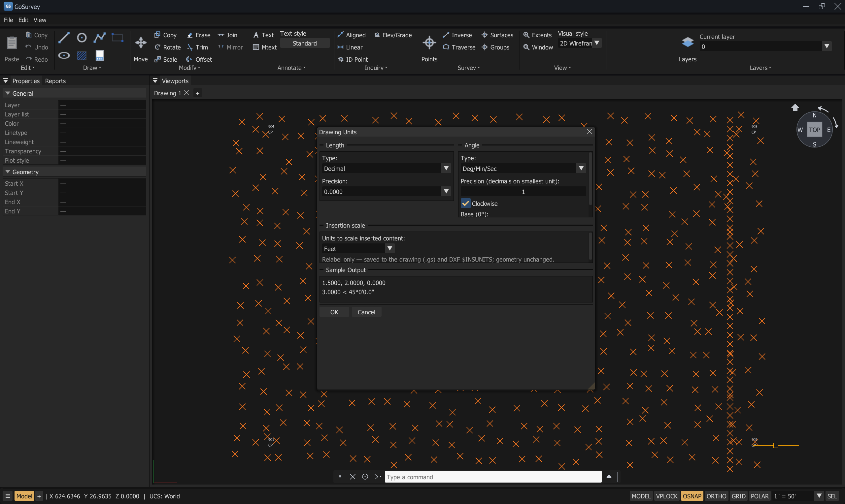Toggle GRID display in status bar
Screen dimensions: 845x504
click(x=738, y=496)
